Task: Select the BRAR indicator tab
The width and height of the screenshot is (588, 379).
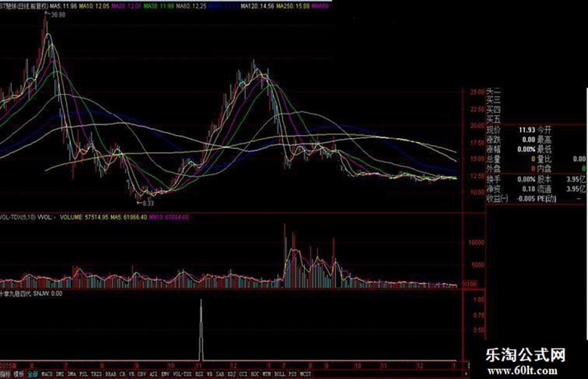Action: [x=111, y=374]
